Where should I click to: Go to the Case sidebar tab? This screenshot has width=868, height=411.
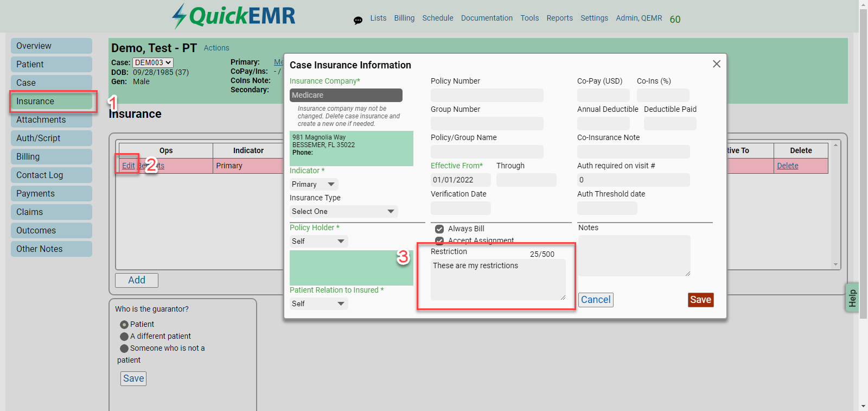[52, 83]
